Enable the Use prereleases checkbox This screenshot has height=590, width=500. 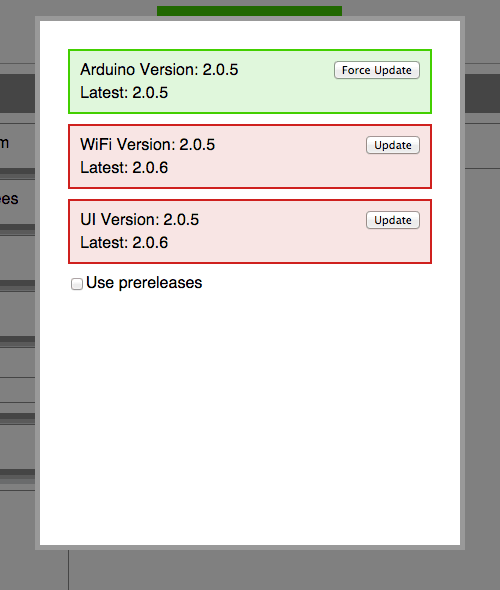[x=77, y=284]
